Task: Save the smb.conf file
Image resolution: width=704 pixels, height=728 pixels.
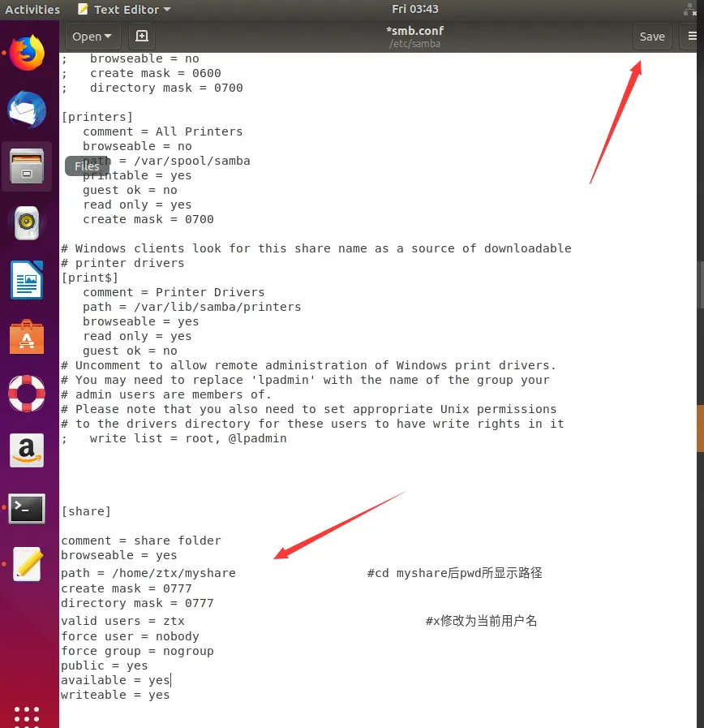Action: click(652, 37)
